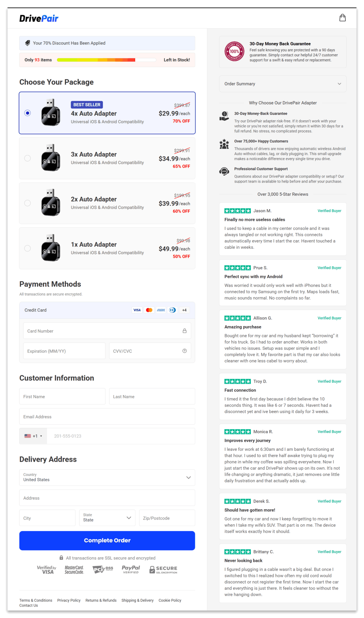Open the State dropdown

coord(107,518)
